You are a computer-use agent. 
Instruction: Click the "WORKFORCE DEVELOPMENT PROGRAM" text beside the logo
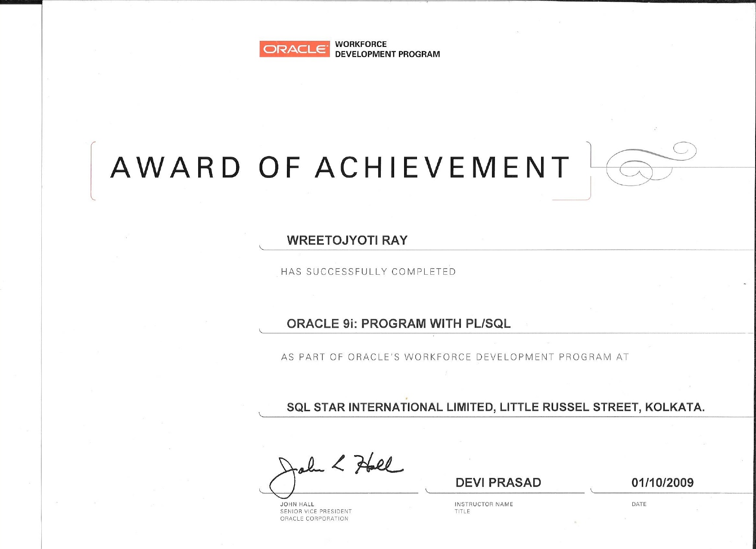coord(387,49)
